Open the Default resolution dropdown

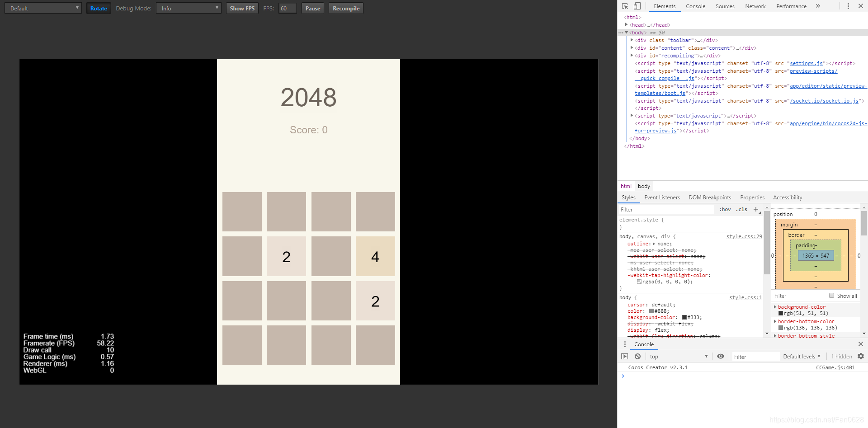[x=43, y=8]
